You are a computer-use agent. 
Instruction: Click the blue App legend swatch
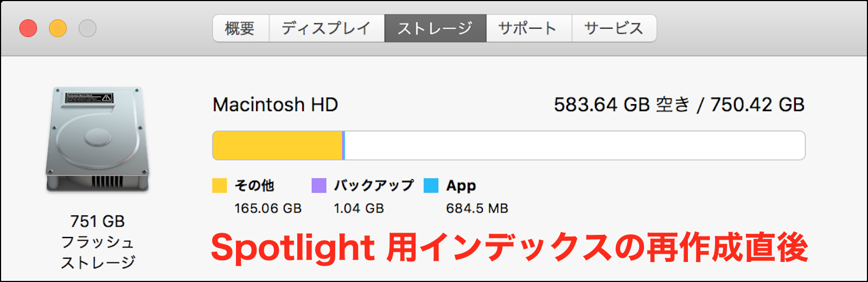pos(431,185)
